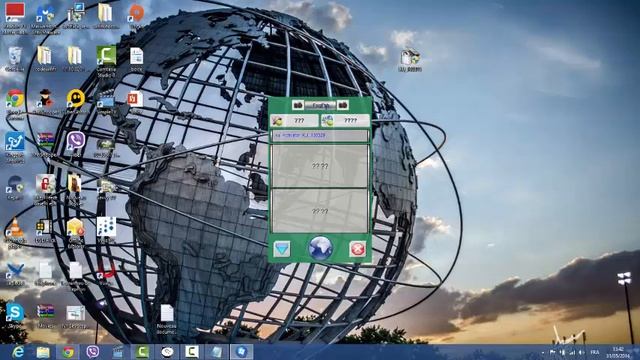Open the networked computers shortcut on the desktop
640x360 pixels.
tap(76, 12)
